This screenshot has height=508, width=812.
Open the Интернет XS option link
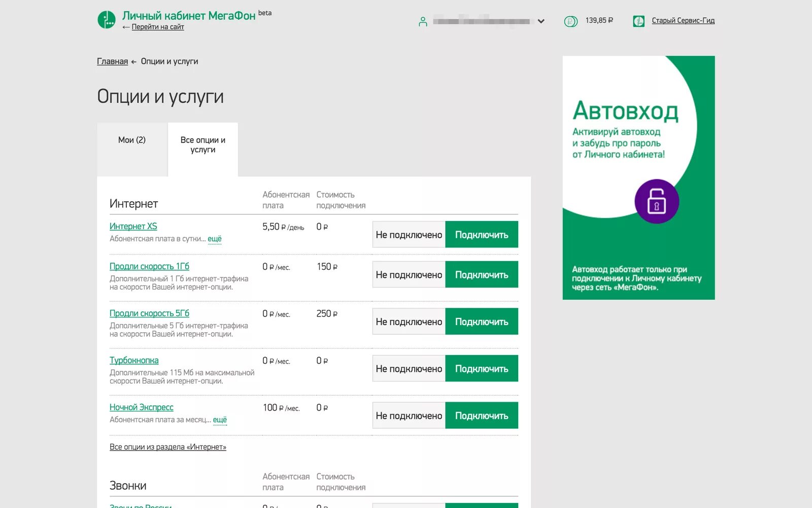tap(133, 226)
